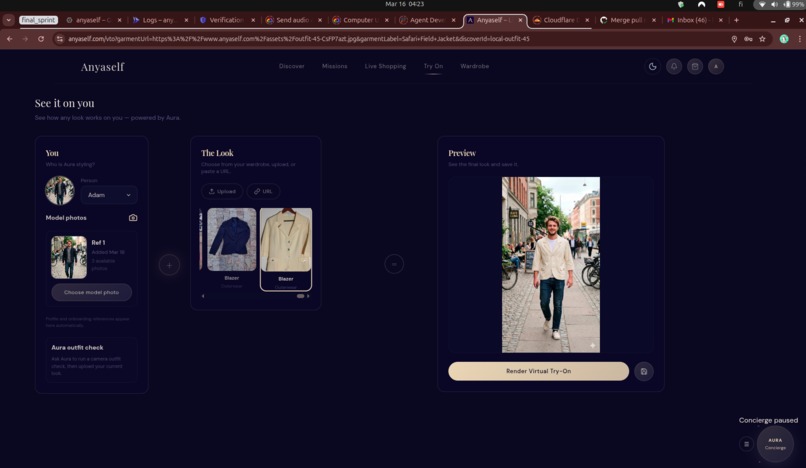This screenshot has width=806, height=468.
Task: Click the equals circle before Preview
Action: point(394,264)
